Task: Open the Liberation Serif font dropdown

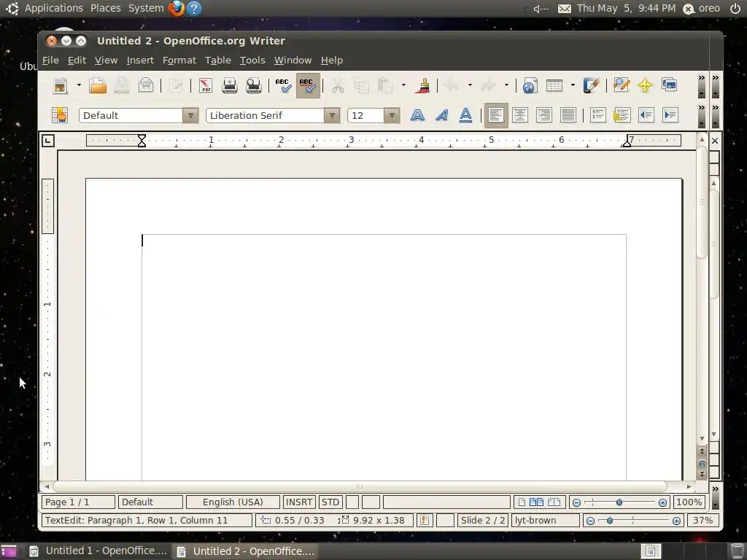Action: click(332, 115)
